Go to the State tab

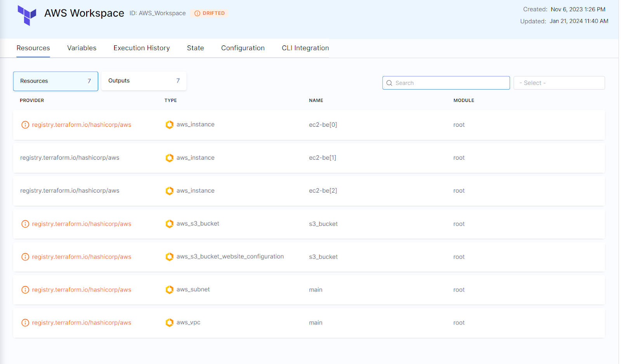[x=195, y=48]
